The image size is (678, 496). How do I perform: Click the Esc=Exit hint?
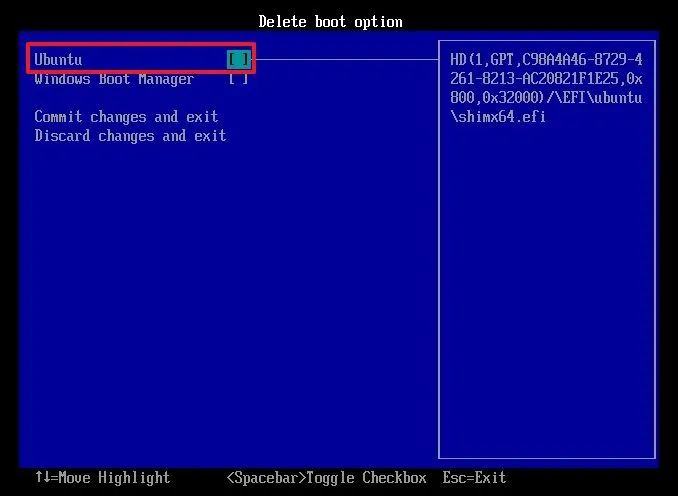pos(474,477)
